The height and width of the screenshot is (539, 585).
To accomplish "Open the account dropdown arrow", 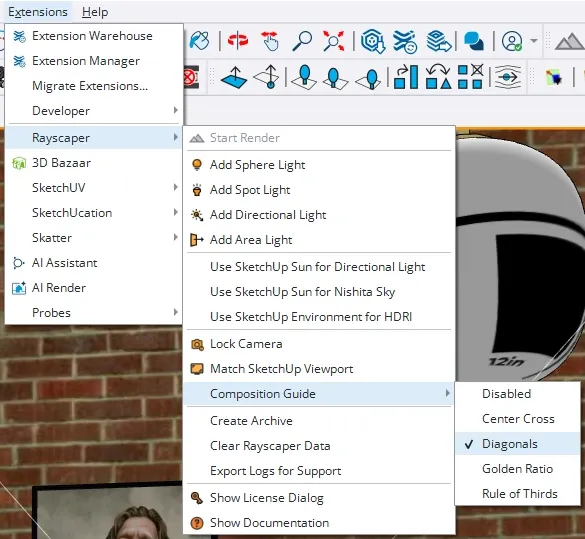I will pyautogui.click(x=534, y=41).
